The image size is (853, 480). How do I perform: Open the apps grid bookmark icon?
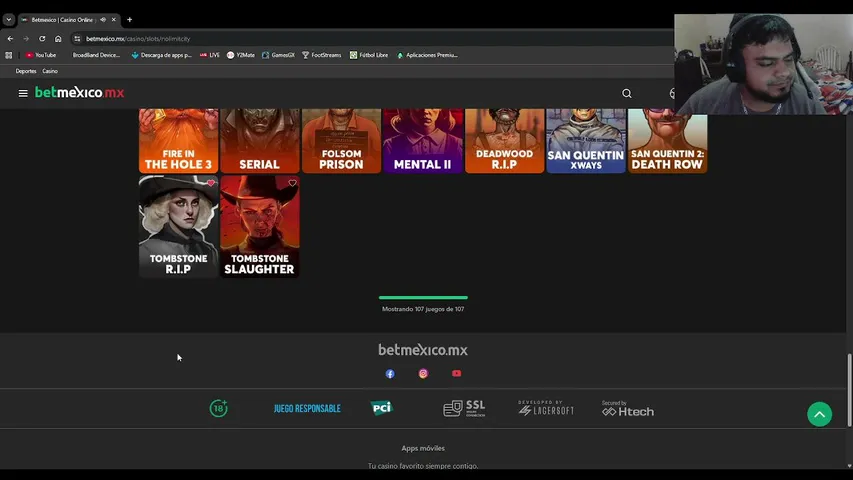point(9,55)
